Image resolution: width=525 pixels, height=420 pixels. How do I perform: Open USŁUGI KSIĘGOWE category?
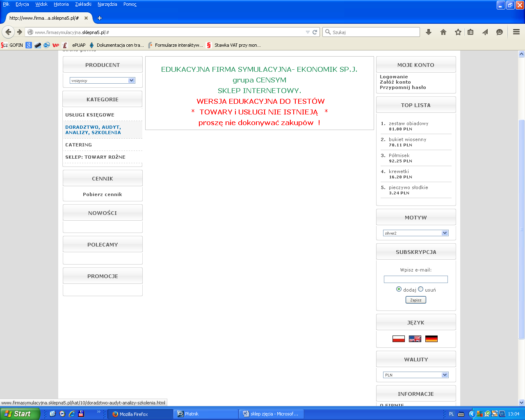point(90,115)
